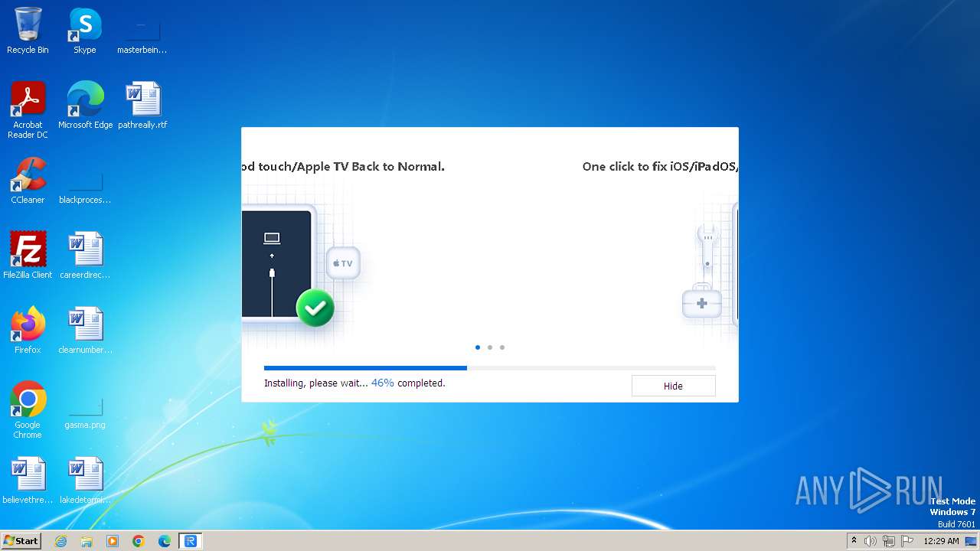
Task: Switch to the installer taskbar button
Action: pos(191,541)
